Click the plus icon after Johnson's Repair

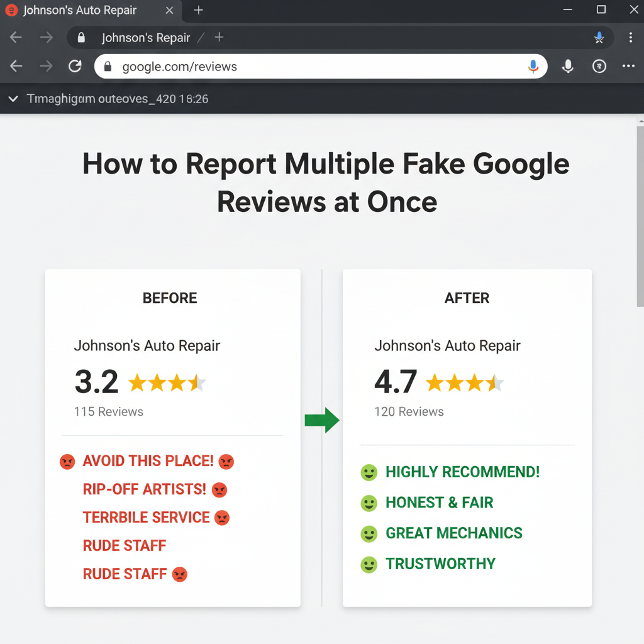[219, 37]
